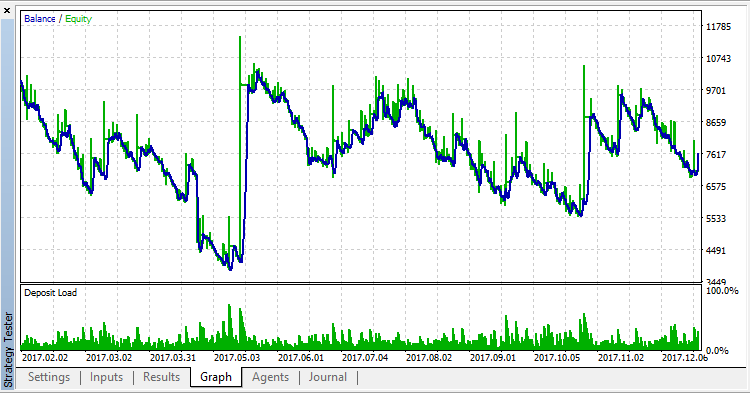The width and height of the screenshot is (750, 394).
Task: Click the 8659 axis value
Action: pos(716,122)
